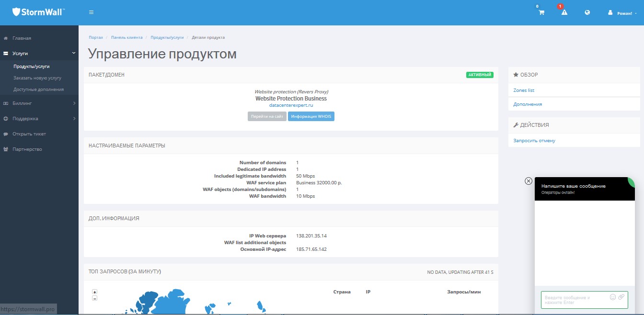The width and height of the screenshot is (644, 315).
Task: Click the Портал breadcrumb link
Action: coord(96,37)
